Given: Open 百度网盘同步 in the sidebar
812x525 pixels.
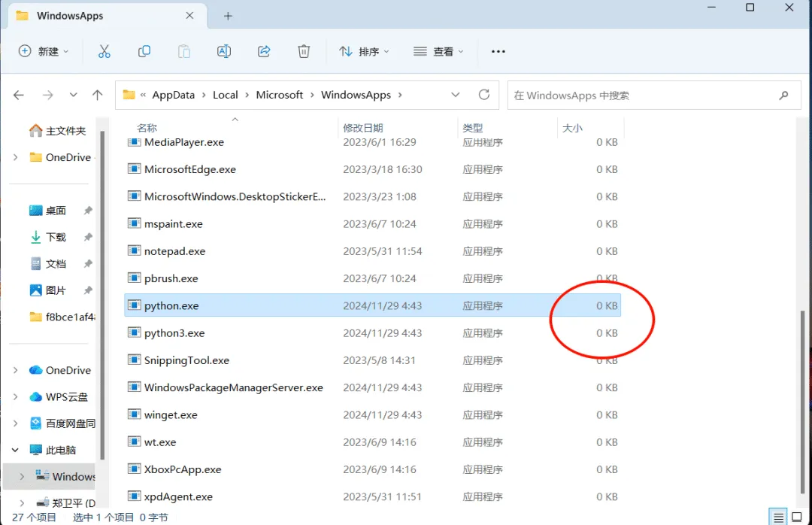Looking at the screenshot, I should point(62,423).
